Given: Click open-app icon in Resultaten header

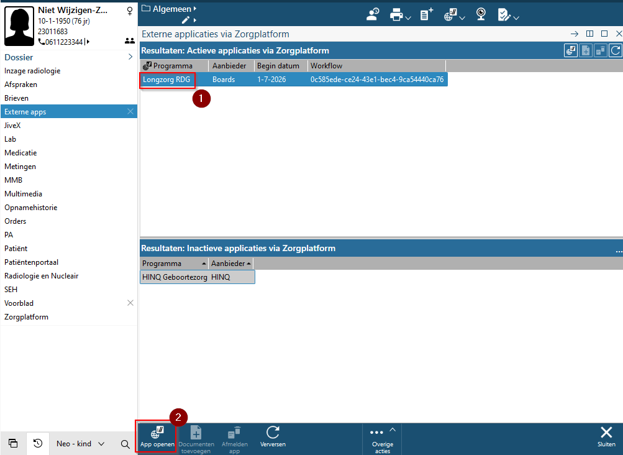Looking at the screenshot, I should [571, 50].
